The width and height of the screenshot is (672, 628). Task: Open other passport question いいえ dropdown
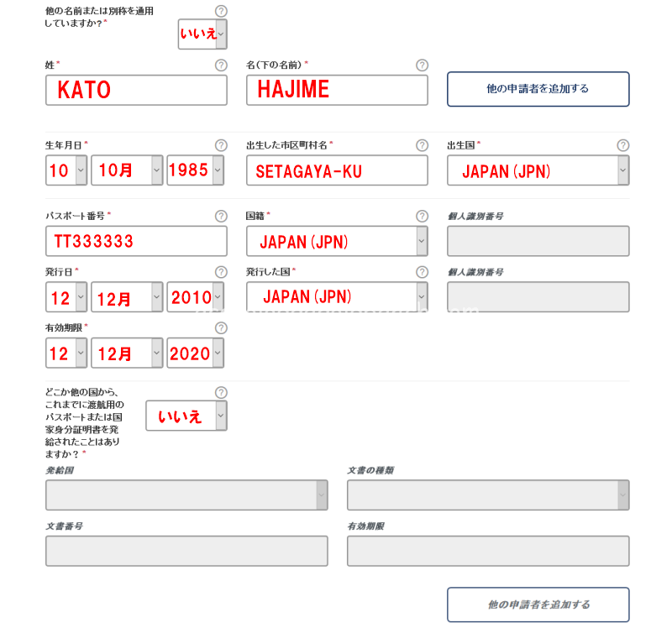click(186, 416)
